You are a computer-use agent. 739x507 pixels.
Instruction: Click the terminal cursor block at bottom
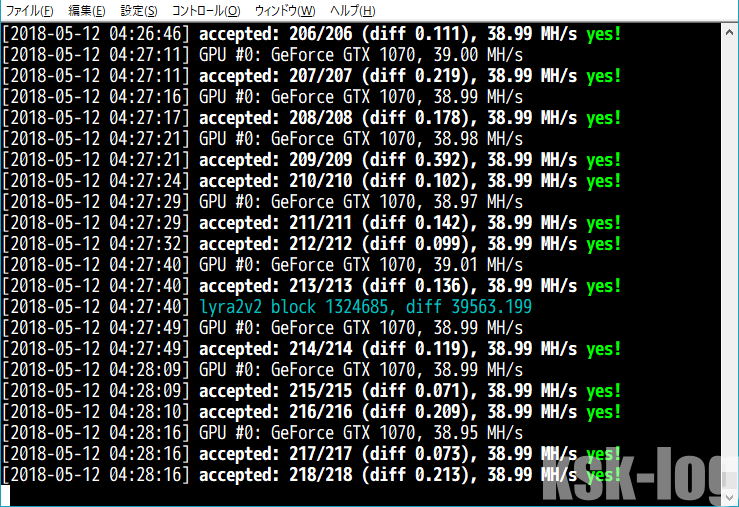[x=5, y=495]
